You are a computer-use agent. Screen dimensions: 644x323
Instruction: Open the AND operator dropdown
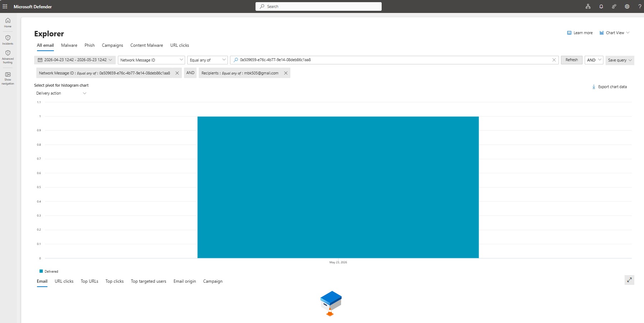click(x=594, y=60)
